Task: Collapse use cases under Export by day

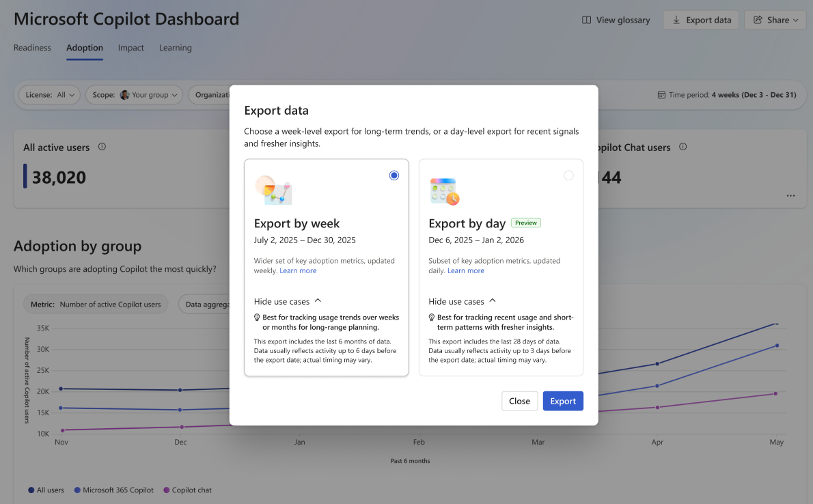Action: [x=463, y=301]
